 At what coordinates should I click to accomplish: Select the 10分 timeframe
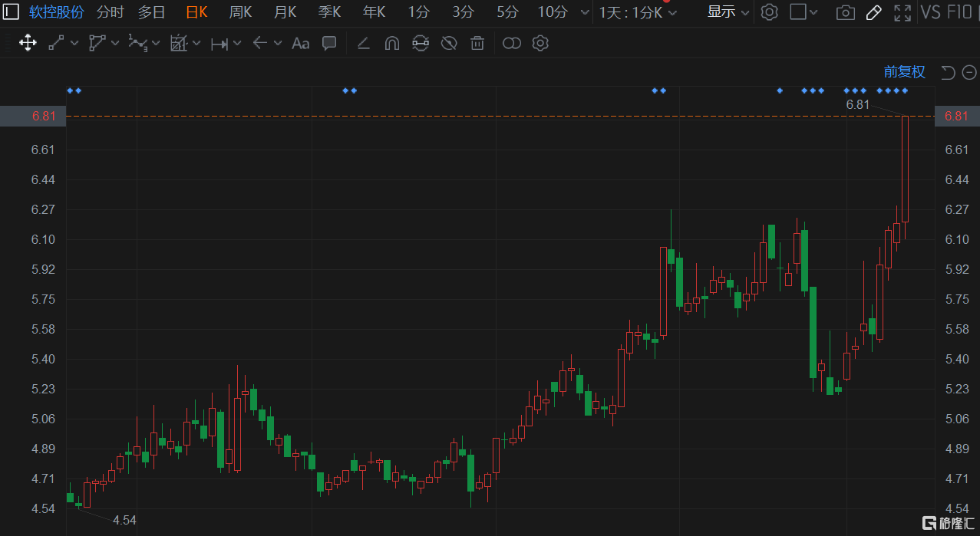[x=553, y=12]
